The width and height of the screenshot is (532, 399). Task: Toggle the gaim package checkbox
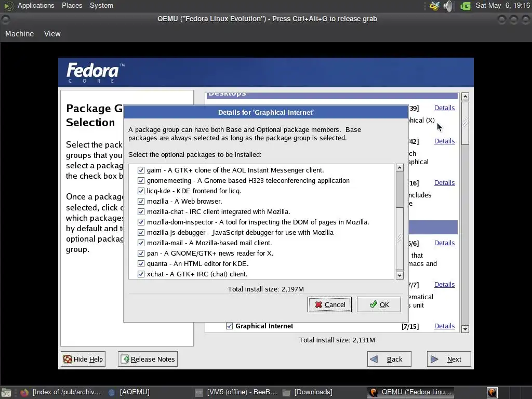[141, 170]
